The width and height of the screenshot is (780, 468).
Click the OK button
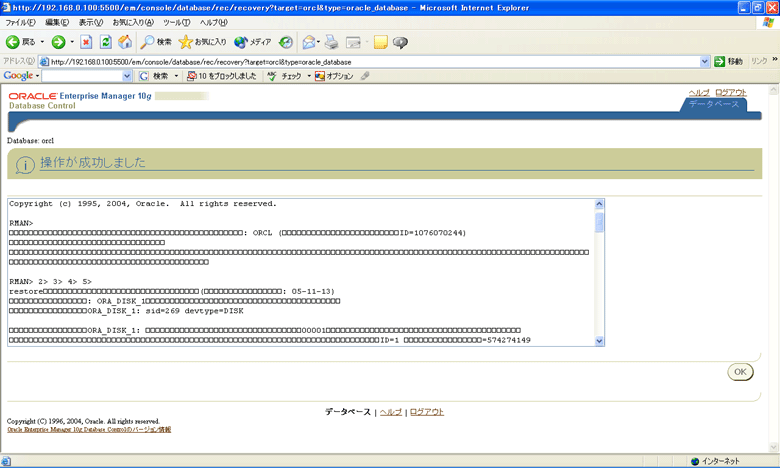point(740,372)
